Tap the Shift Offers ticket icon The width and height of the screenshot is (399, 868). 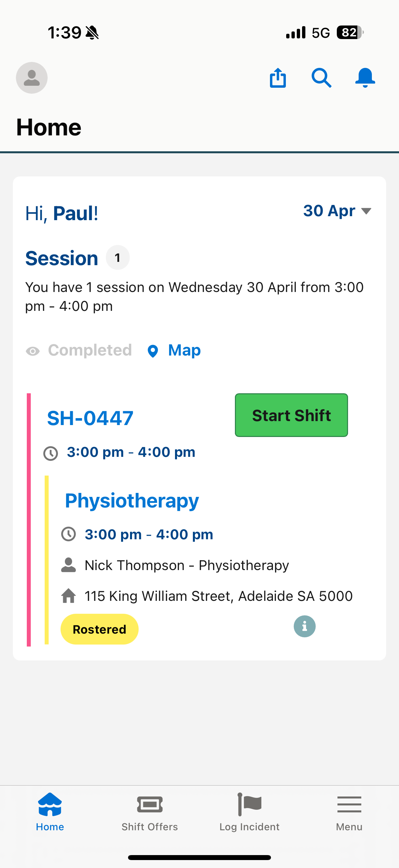coord(150,805)
